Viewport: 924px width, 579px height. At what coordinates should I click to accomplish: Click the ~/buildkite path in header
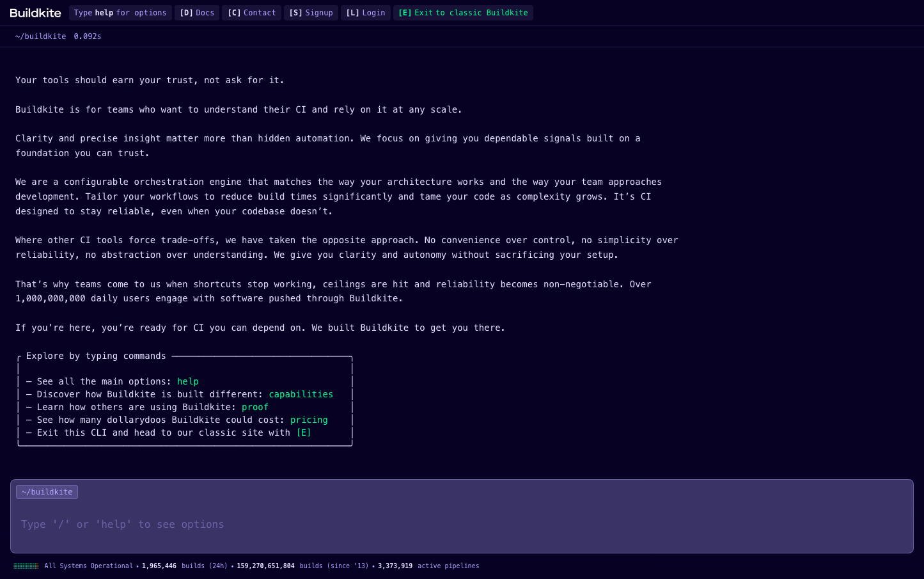tap(40, 36)
